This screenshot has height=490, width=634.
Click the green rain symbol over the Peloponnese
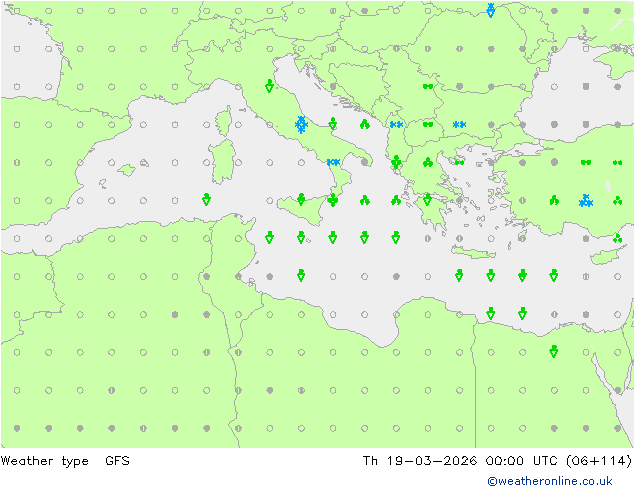click(427, 199)
